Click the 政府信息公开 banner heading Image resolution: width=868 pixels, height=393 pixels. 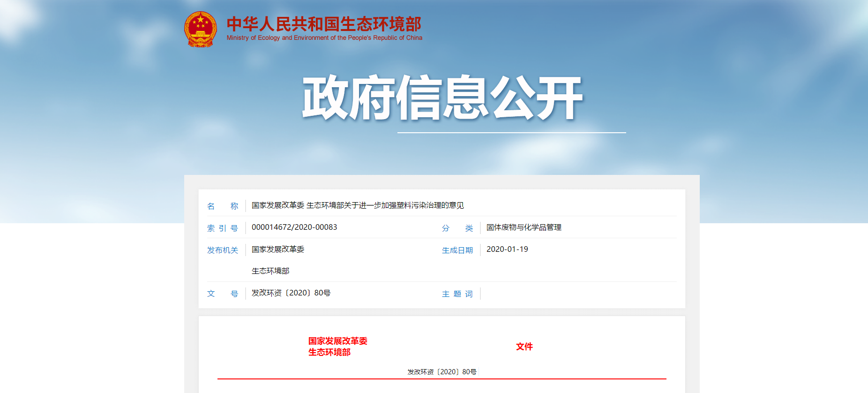coord(442,98)
